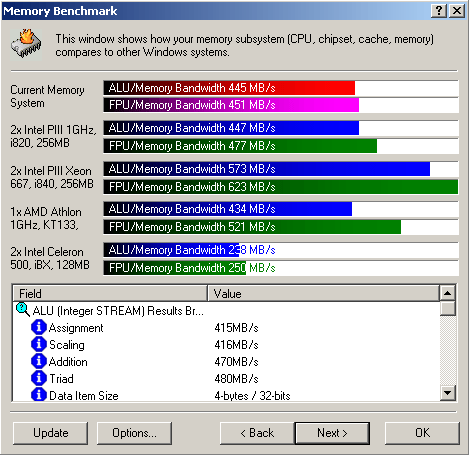Confirm with the OK button
The width and height of the screenshot is (469, 455).
(x=422, y=433)
